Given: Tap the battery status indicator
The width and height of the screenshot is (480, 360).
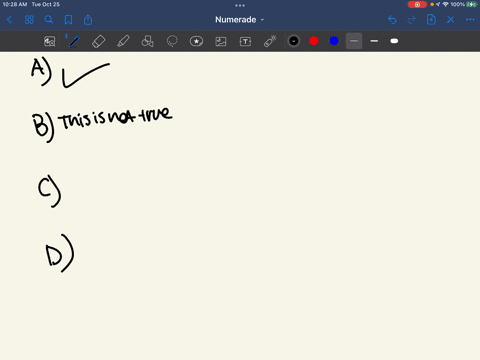Looking at the screenshot, I should coord(472,4).
